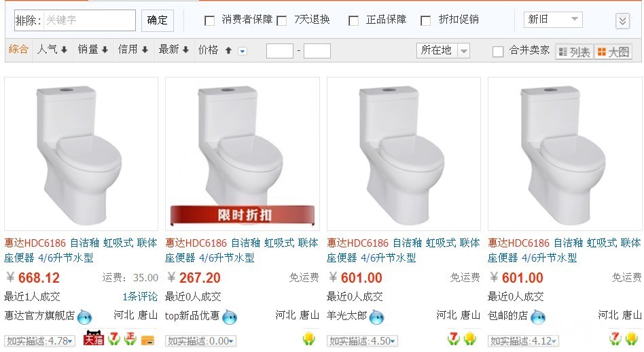
Task: Click the Wangwang icon next to top新品优惠
Action: coord(230,317)
